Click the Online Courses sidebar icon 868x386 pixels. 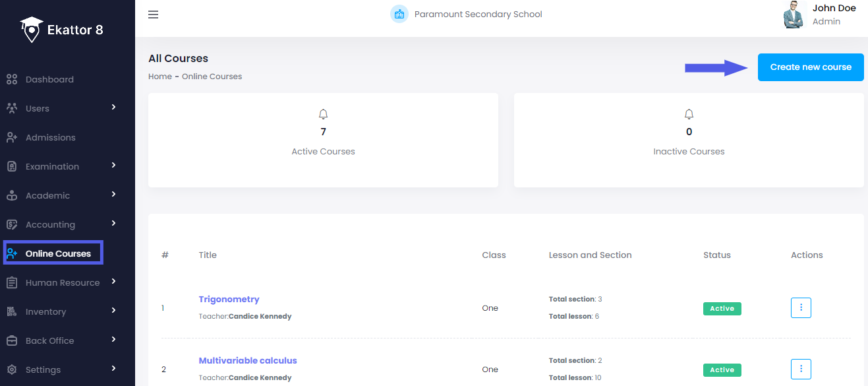point(11,253)
